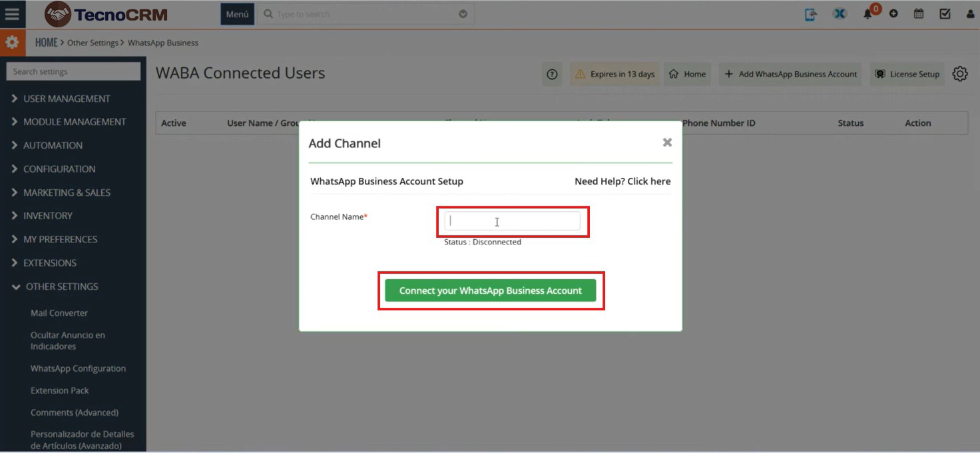Open the notifications bell icon
Screen dimensions: 980x453
coord(867,14)
